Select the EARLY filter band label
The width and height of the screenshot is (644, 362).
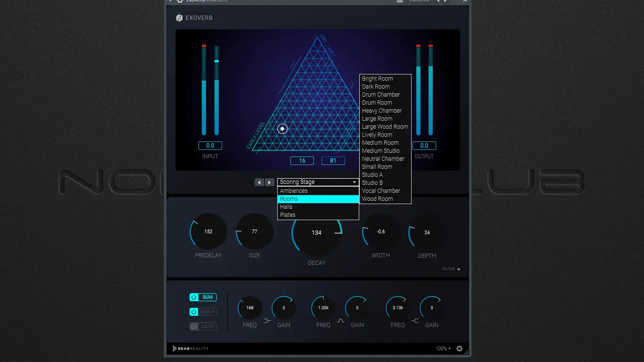click(x=207, y=312)
